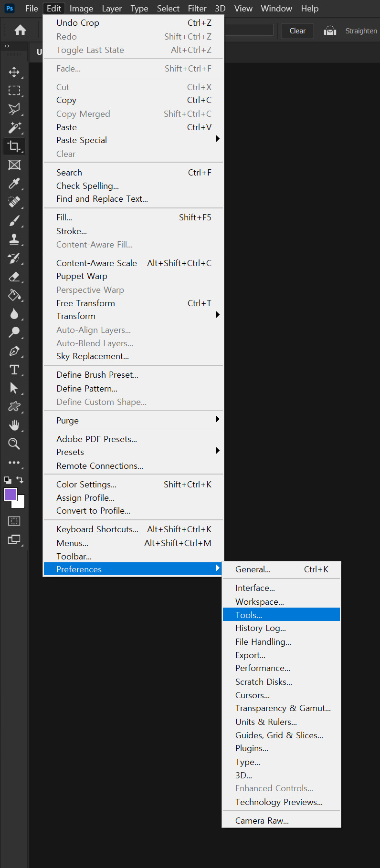Choose Sky Replacement...

point(133,356)
